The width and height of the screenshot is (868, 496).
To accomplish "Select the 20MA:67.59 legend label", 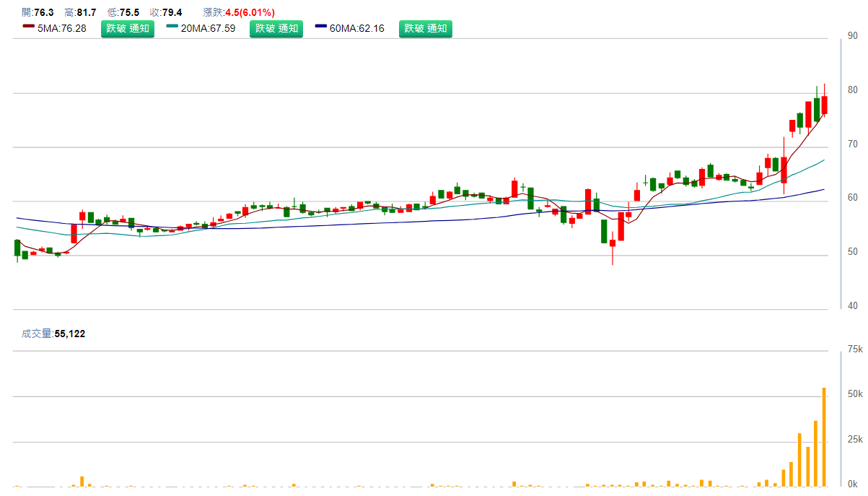I will point(210,29).
